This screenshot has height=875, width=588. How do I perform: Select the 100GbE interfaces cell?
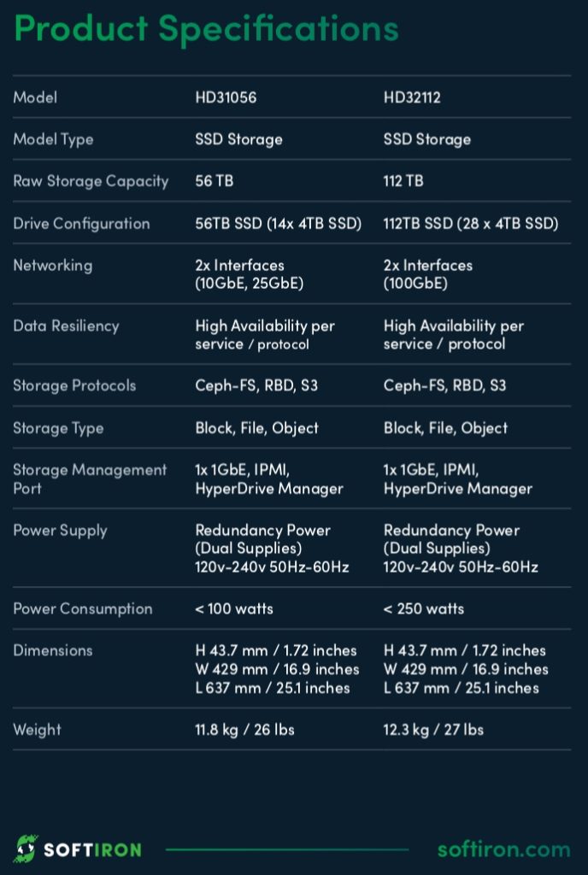[427, 274]
